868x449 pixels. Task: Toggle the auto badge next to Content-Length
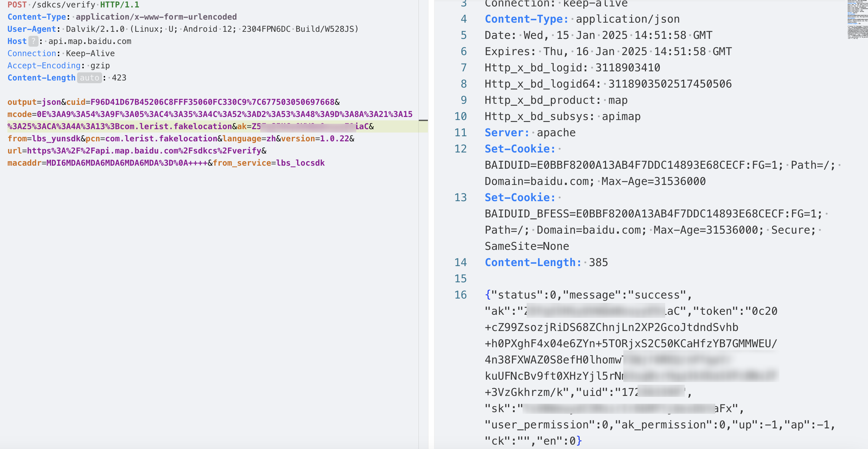point(89,78)
